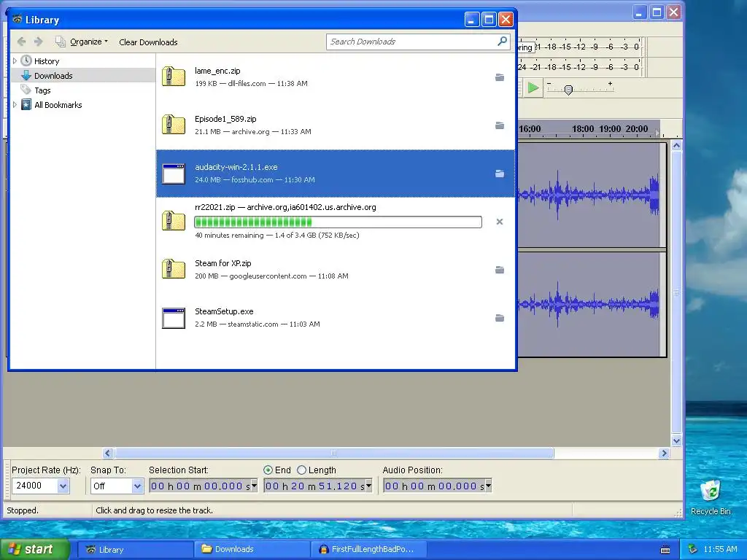Click the Steam for XP.zip file icon
Image resolution: width=747 pixels, height=560 pixels.
tap(174, 269)
